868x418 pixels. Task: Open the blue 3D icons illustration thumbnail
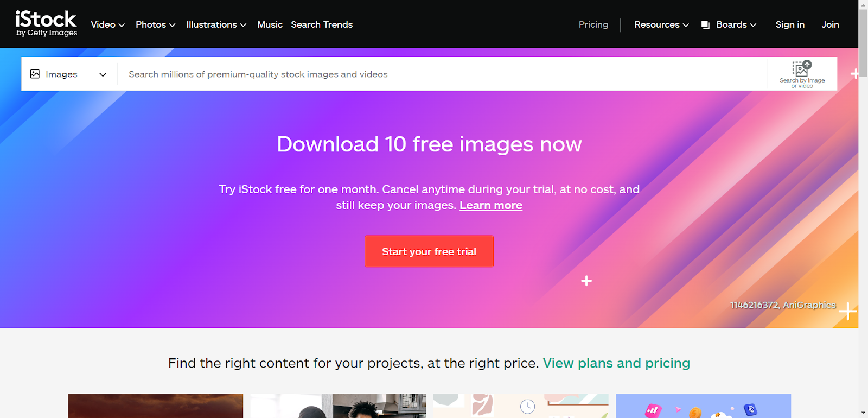point(703,406)
